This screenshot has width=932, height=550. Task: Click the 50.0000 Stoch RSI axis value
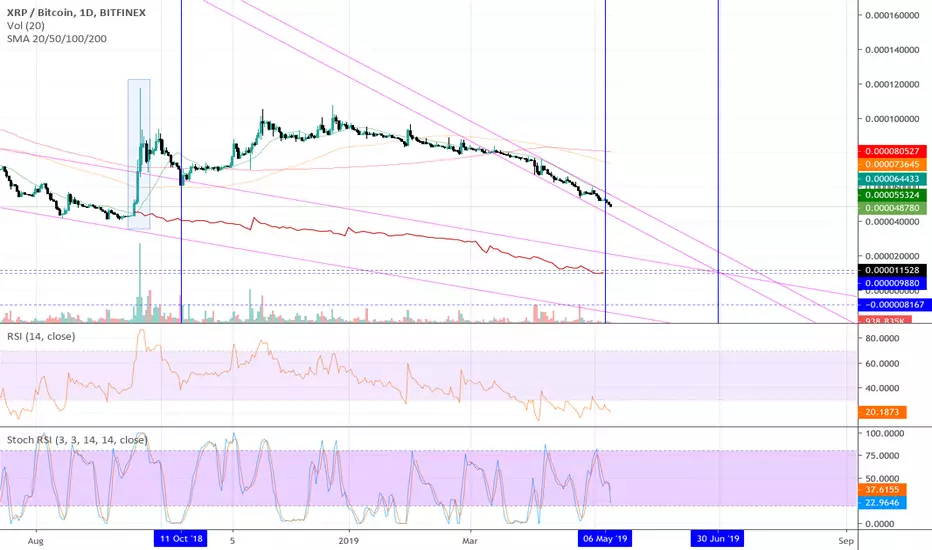point(883,478)
